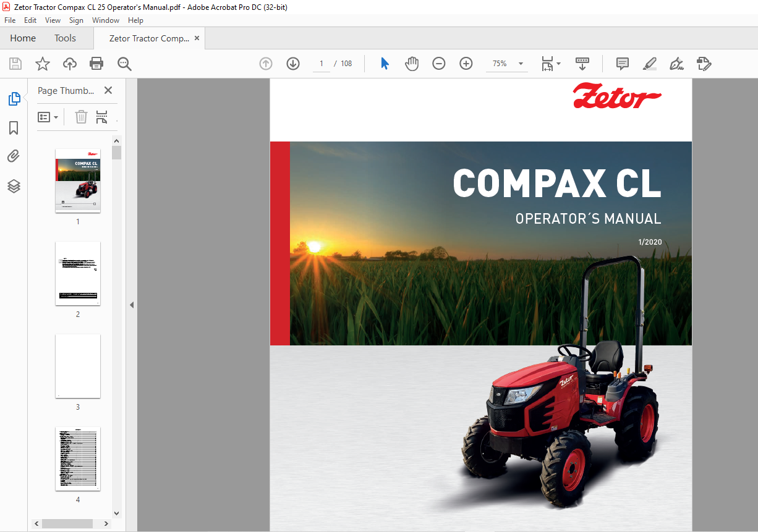Image resolution: width=758 pixels, height=532 pixels.
Task: Select page 1 thumbnail
Action: pyautogui.click(x=78, y=180)
